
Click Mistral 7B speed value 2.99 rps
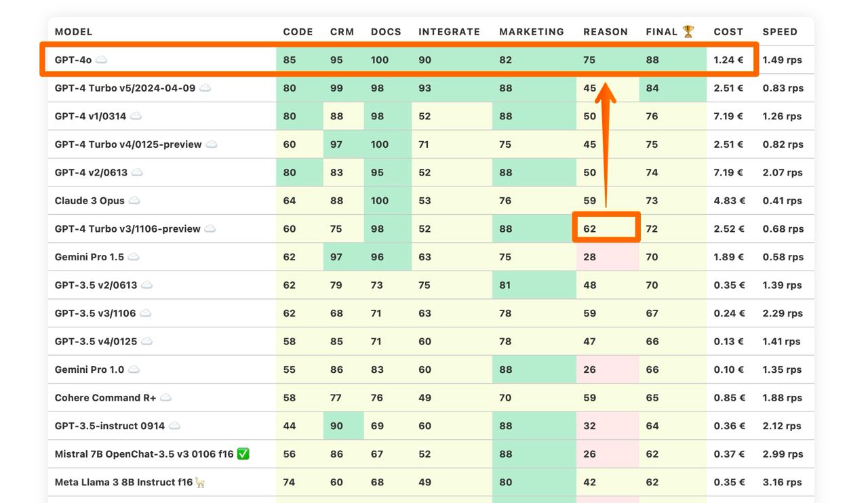(783, 454)
